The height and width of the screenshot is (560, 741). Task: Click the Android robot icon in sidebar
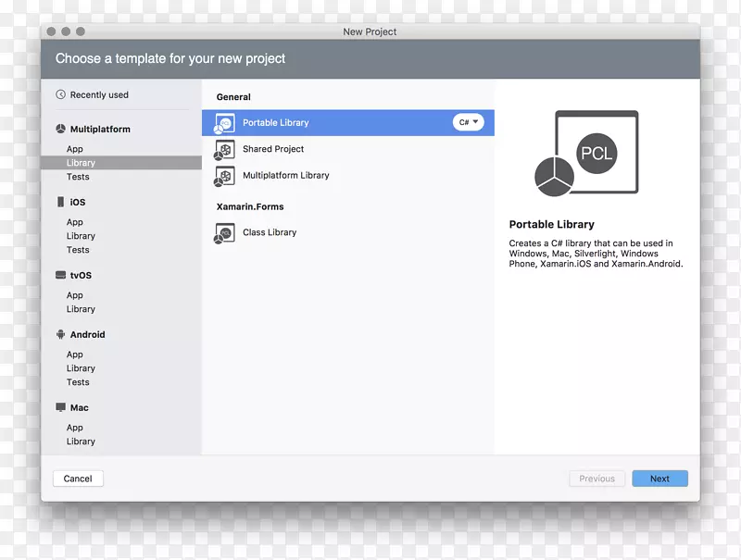pos(59,334)
